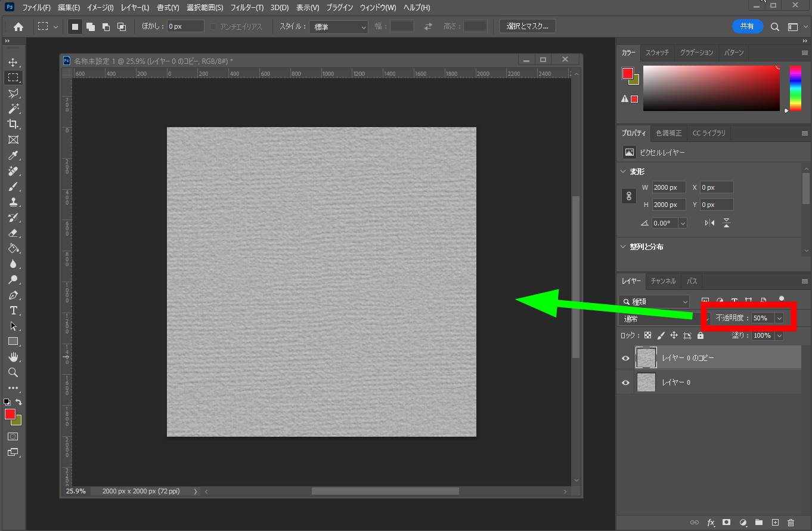Select the Magic Wand tool
Screen dimensions: 812x531
[13, 109]
